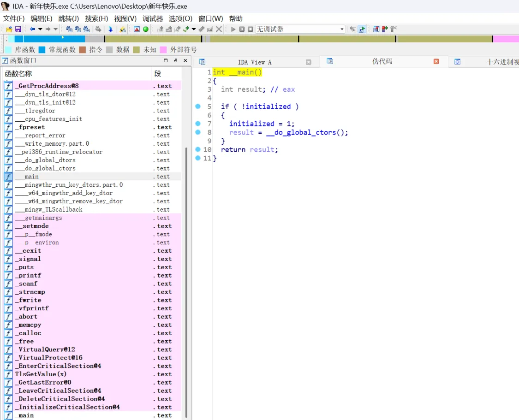The height and width of the screenshot is (420, 519).
Task: Select the ___do_global_ctors function
Action: (x=93, y=168)
